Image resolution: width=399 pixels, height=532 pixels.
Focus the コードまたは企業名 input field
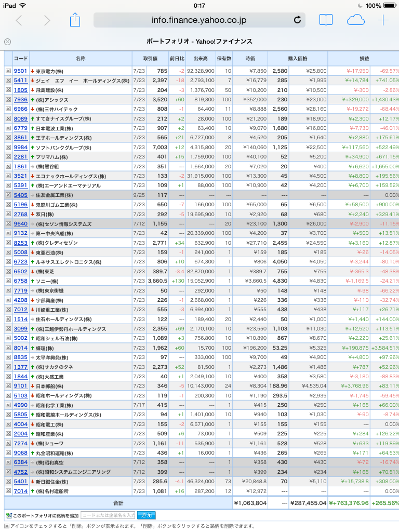[108, 515]
